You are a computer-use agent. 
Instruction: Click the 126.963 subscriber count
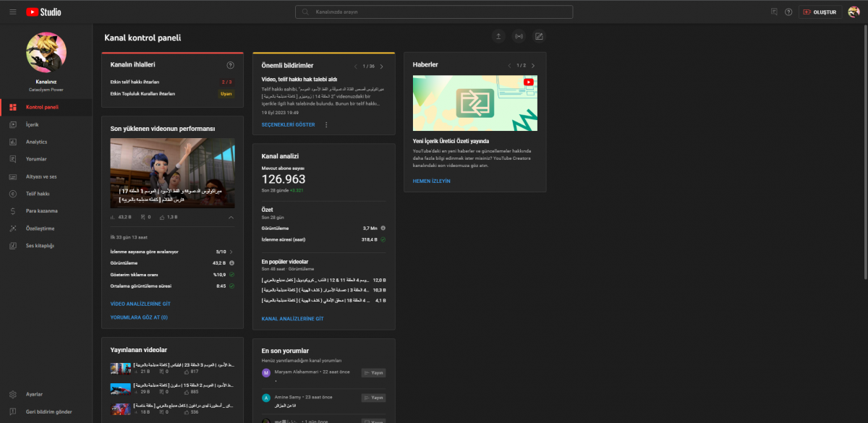point(284,179)
